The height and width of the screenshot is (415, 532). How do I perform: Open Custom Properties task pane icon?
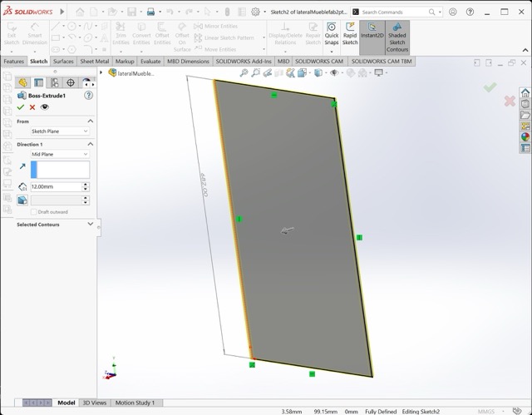[525, 148]
